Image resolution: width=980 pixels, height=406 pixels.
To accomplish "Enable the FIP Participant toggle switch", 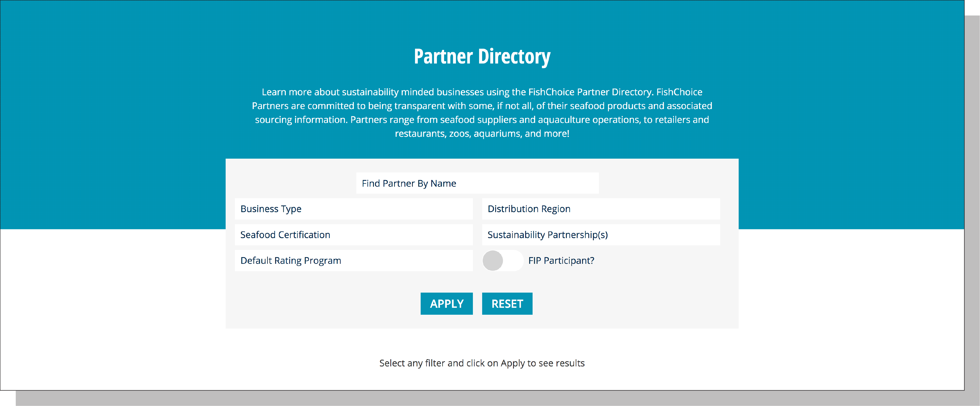I will pos(502,260).
